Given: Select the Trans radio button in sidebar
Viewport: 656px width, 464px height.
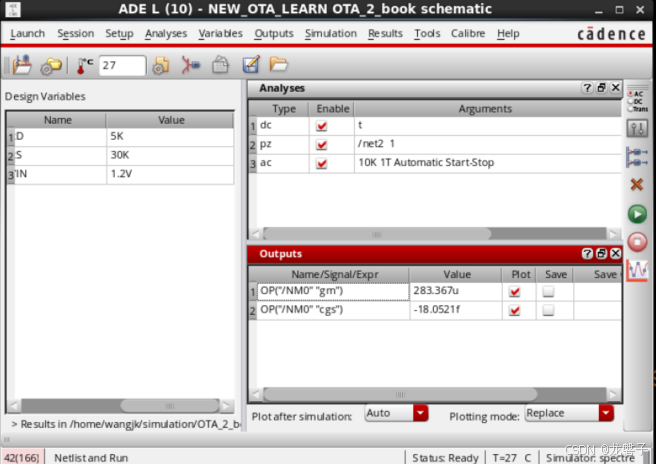Looking at the screenshot, I should pyautogui.click(x=630, y=109).
